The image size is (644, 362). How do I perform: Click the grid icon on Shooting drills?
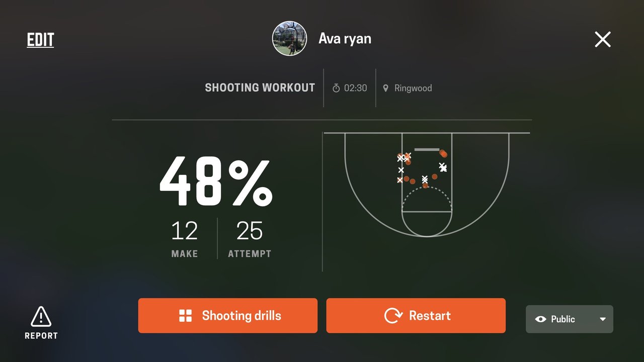[x=186, y=316]
